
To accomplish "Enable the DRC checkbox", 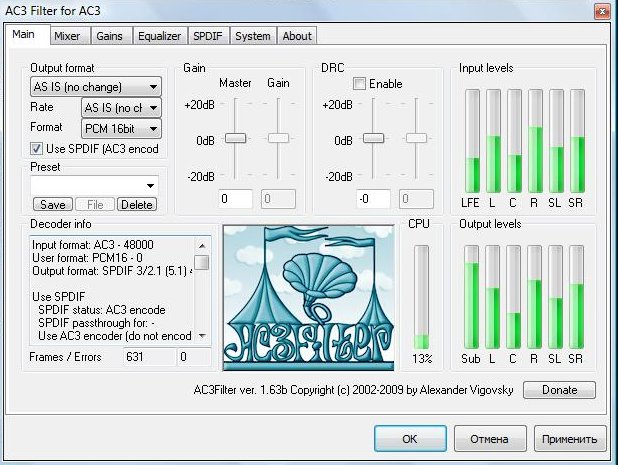I will click(x=359, y=84).
